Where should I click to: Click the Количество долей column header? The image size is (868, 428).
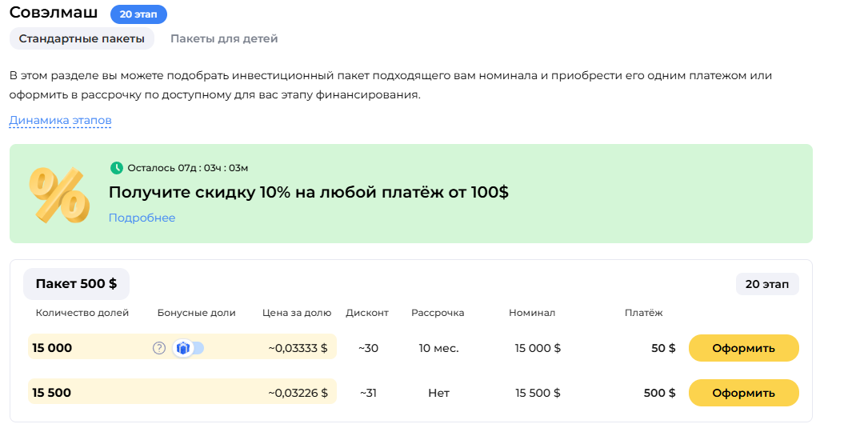click(82, 313)
